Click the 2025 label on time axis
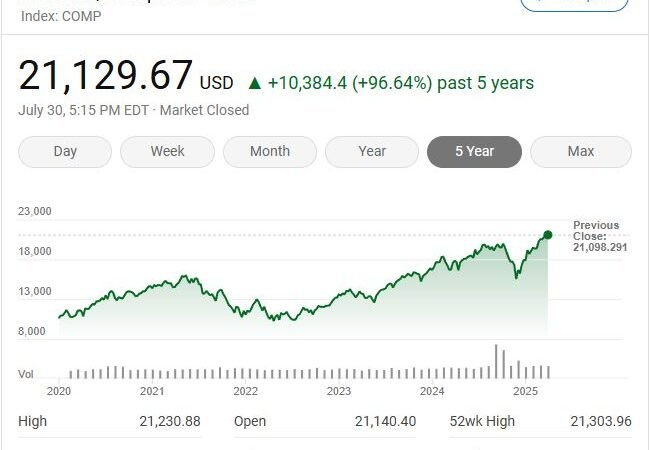This screenshot has width=651, height=450. pos(525,391)
